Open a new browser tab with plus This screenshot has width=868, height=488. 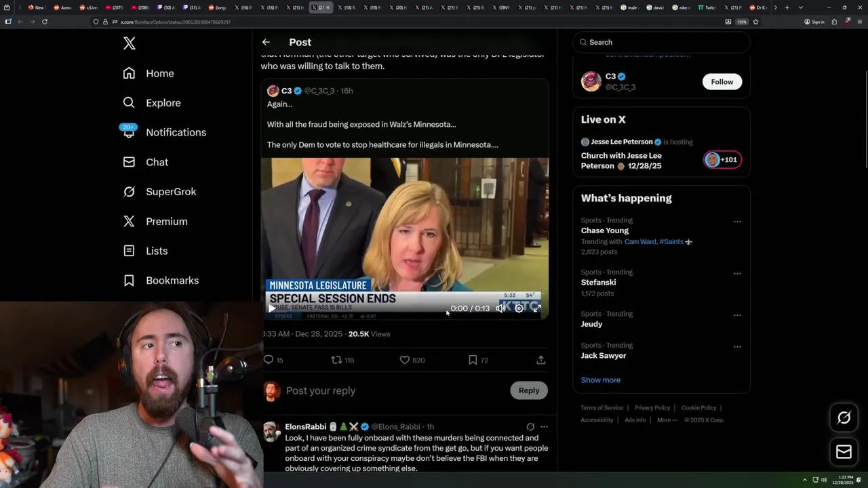(x=787, y=7)
